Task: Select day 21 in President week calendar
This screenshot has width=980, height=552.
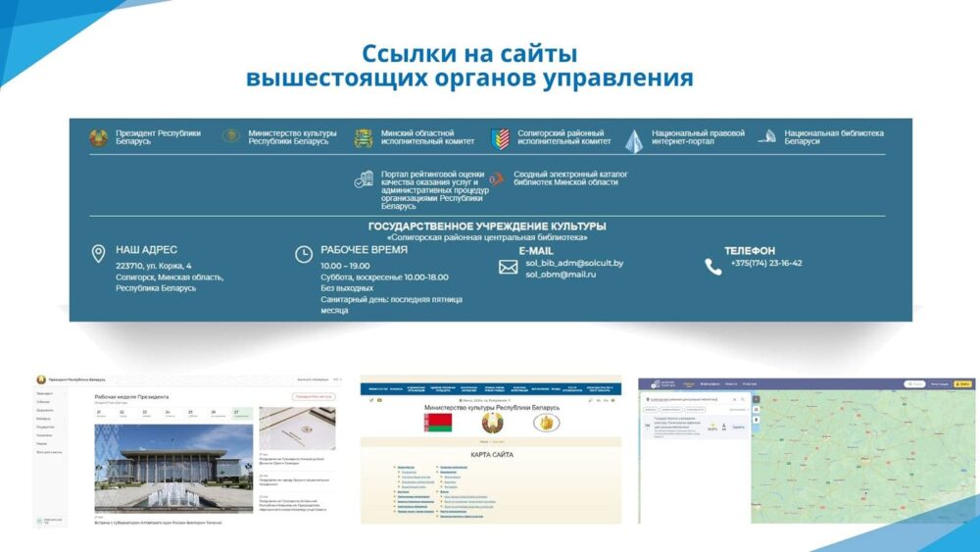Action: (x=105, y=413)
